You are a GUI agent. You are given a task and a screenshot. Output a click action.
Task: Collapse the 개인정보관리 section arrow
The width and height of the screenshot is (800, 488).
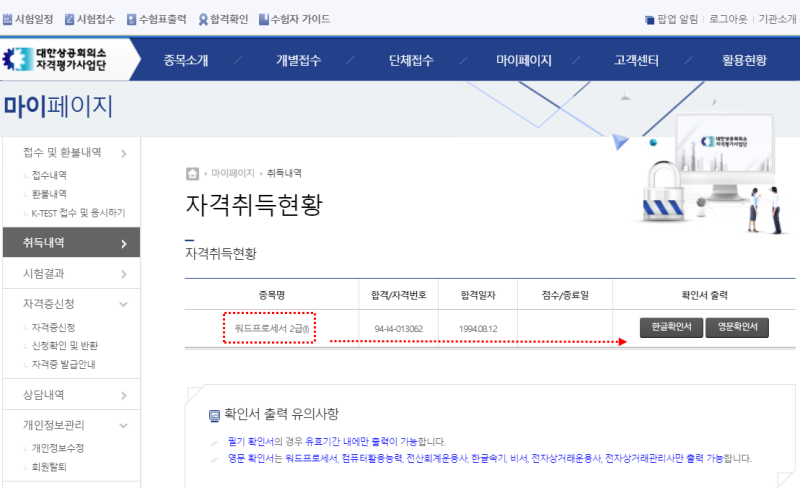coord(123,426)
